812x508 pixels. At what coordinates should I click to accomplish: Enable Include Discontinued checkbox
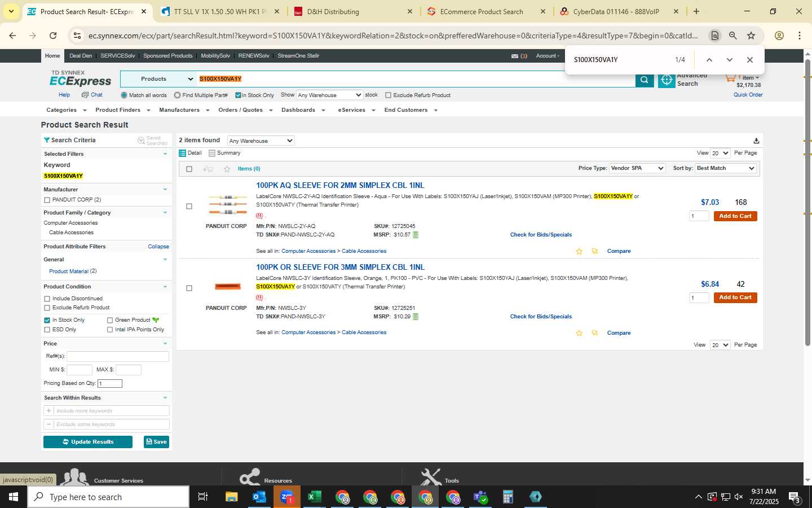pyautogui.click(x=47, y=299)
